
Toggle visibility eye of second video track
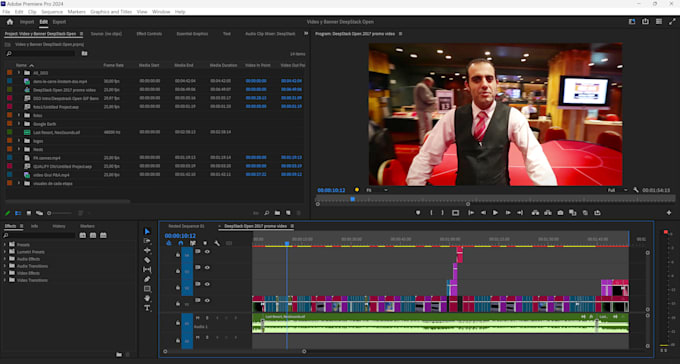pyautogui.click(x=207, y=268)
